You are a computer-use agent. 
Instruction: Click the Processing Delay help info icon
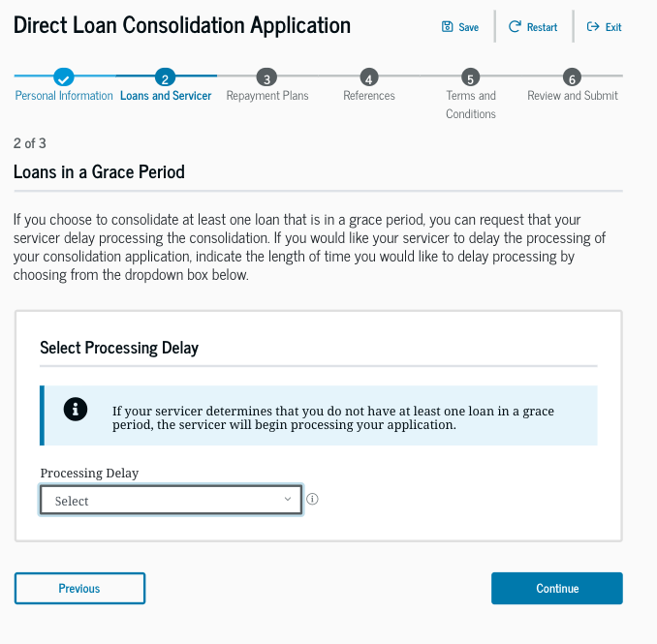[x=313, y=500]
